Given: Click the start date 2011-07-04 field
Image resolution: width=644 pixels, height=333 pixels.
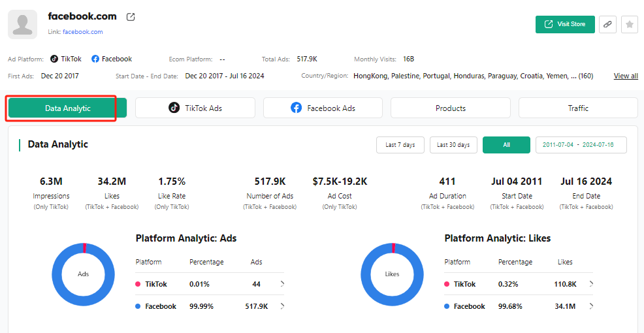Looking at the screenshot, I should (x=558, y=145).
